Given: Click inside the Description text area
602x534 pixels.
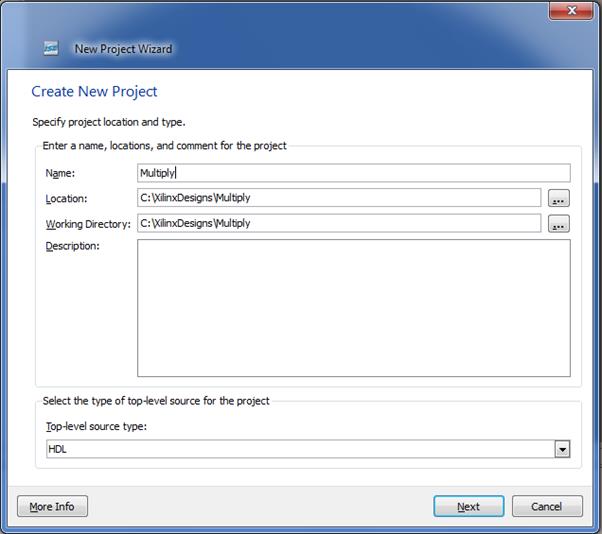Looking at the screenshot, I should click(x=354, y=308).
